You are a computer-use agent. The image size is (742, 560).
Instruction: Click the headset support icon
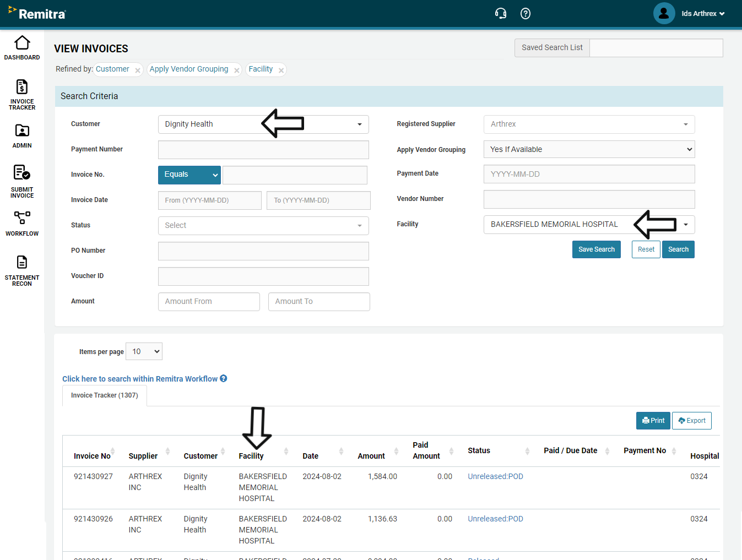(500, 14)
